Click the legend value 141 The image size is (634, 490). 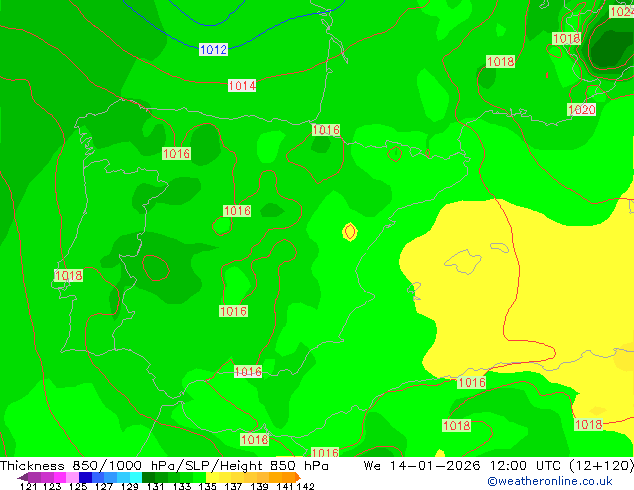point(285,486)
